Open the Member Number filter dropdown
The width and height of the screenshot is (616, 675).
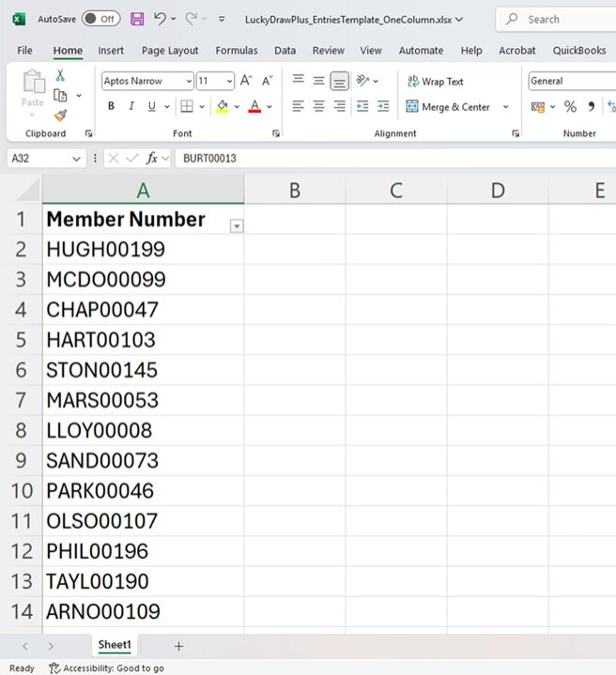click(x=236, y=225)
